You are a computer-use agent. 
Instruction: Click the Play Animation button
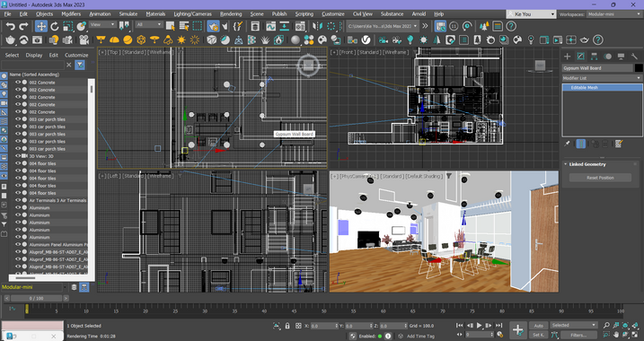pos(480,326)
